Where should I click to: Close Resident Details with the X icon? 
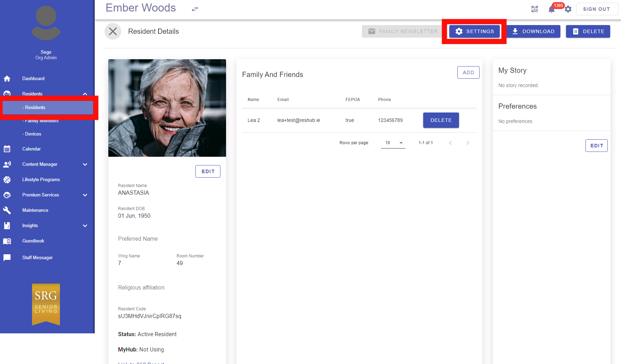pyautogui.click(x=113, y=31)
